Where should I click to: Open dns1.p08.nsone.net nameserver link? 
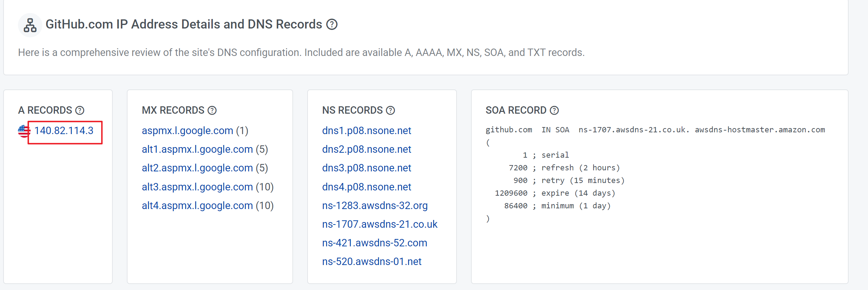coord(366,131)
